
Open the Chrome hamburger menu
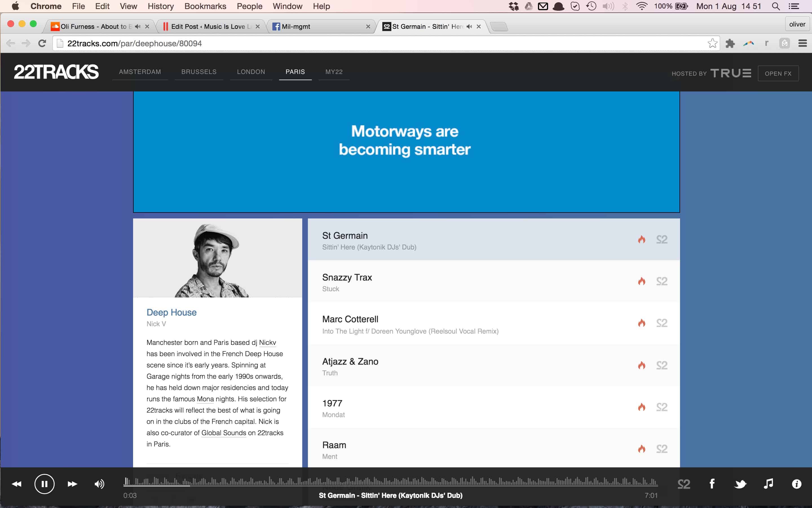click(x=803, y=43)
